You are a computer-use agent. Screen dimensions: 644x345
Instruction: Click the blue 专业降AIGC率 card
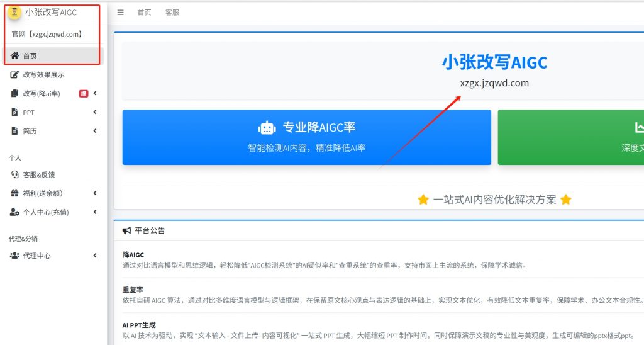coord(306,137)
